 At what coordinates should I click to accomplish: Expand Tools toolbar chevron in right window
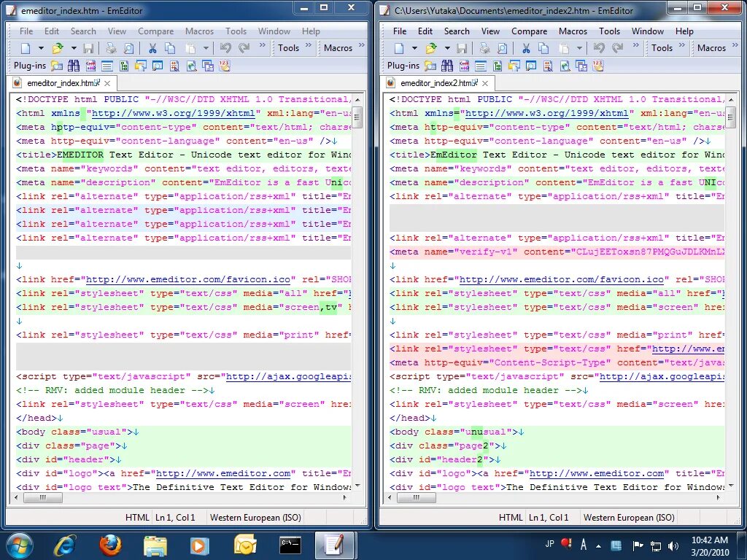point(682,45)
